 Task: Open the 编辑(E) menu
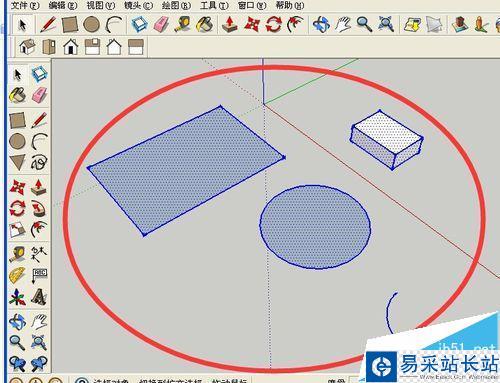click(x=63, y=5)
